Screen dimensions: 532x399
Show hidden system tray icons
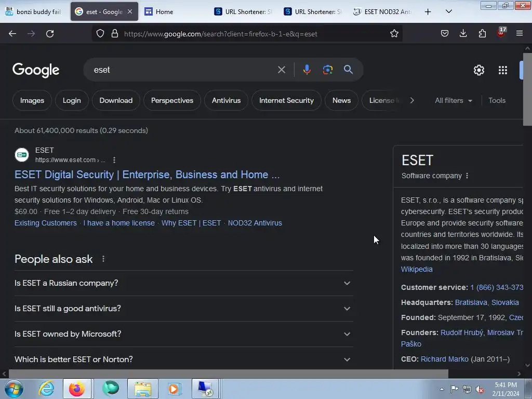click(x=442, y=389)
